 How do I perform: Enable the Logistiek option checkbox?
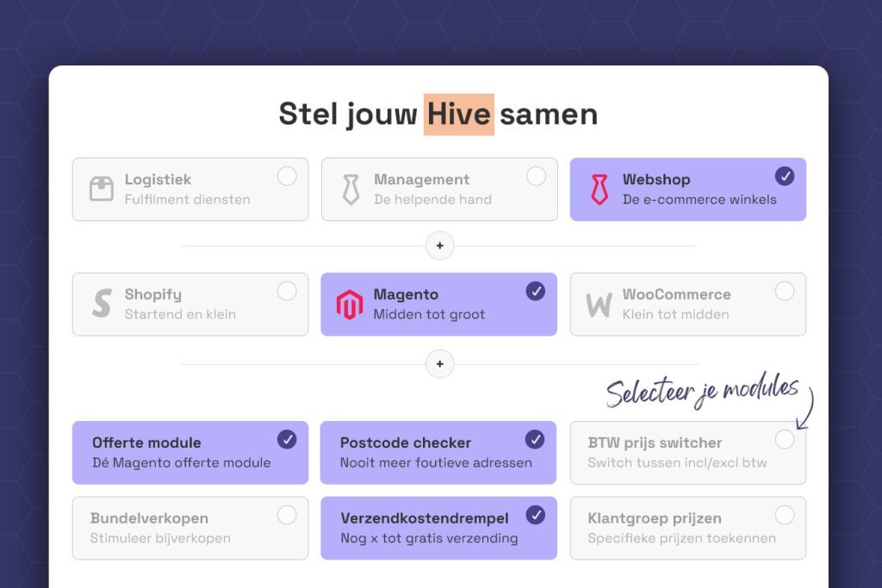[x=287, y=176]
